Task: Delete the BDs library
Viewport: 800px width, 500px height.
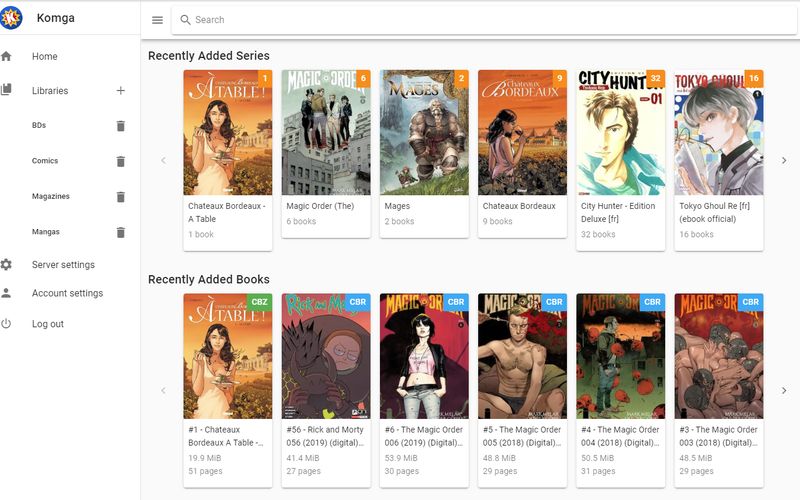Action: pyautogui.click(x=120, y=126)
